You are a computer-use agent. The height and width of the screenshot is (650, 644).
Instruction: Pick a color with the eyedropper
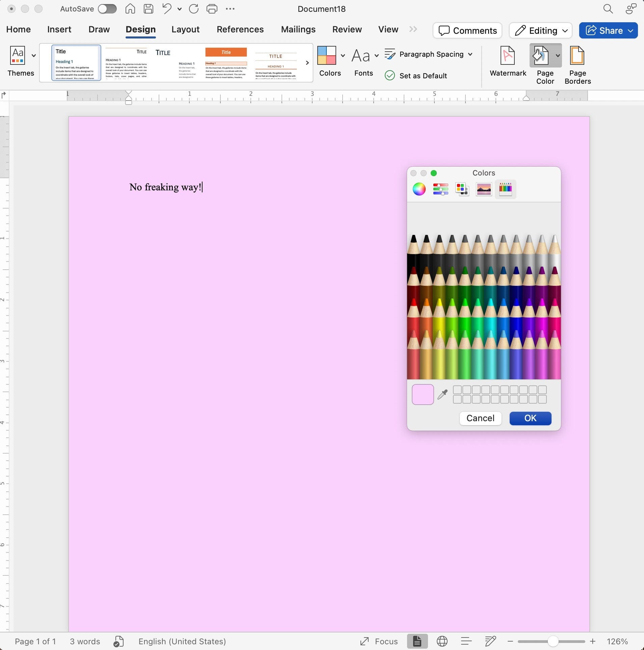pyautogui.click(x=442, y=394)
